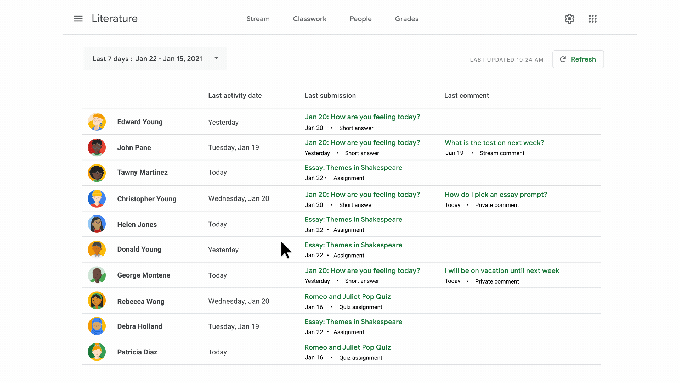Open Rebecca Wong's Romeo and Juliet Pop Quiz
The image size is (680, 383).
point(347,297)
